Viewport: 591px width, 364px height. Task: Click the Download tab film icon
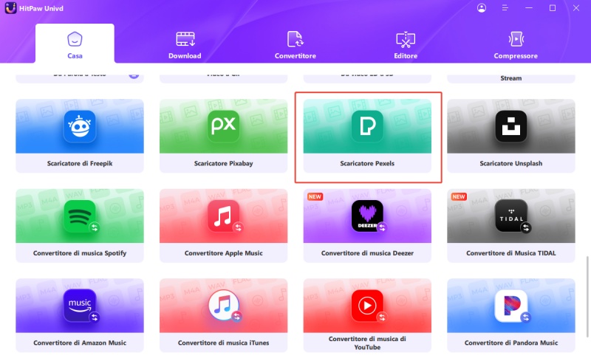coord(185,39)
